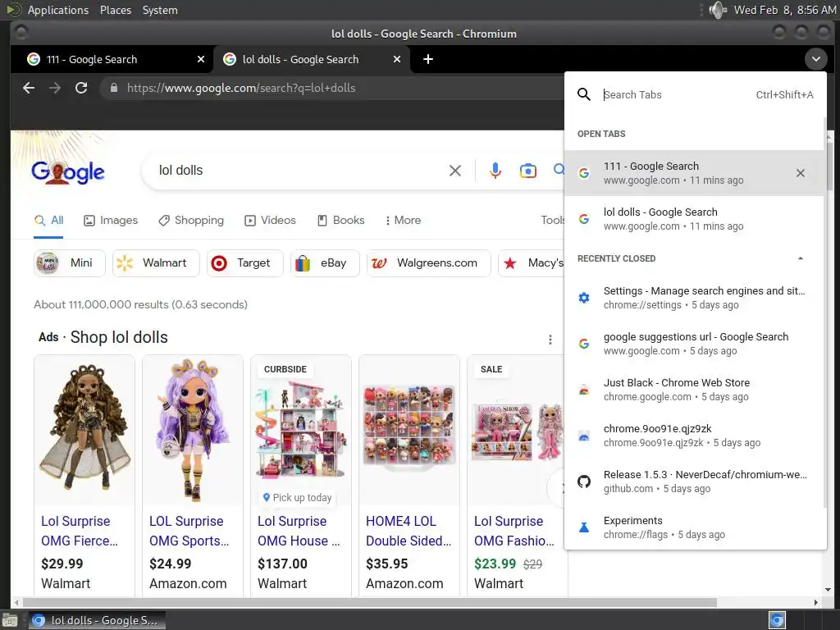The image size is (840, 630).
Task: Filter by the Macy's chip
Action: pos(532,263)
